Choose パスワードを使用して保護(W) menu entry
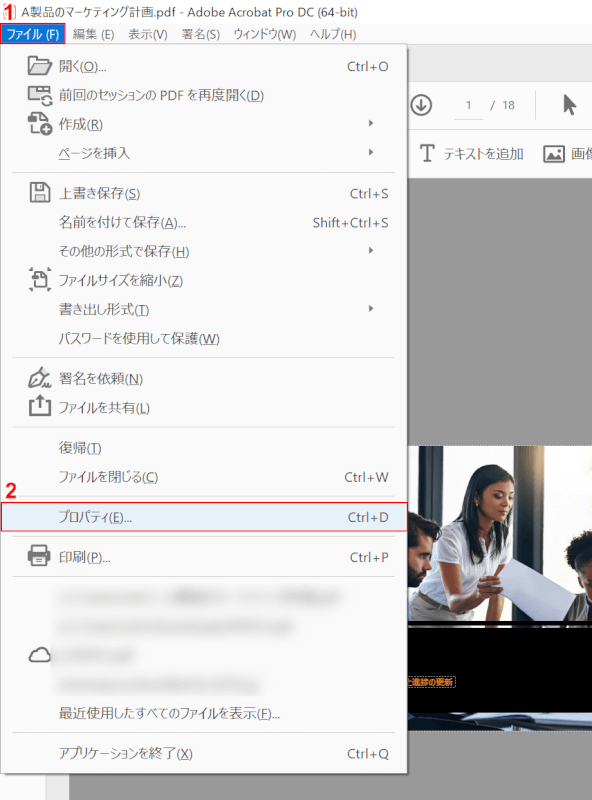592x800 pixels. point(204,338)
